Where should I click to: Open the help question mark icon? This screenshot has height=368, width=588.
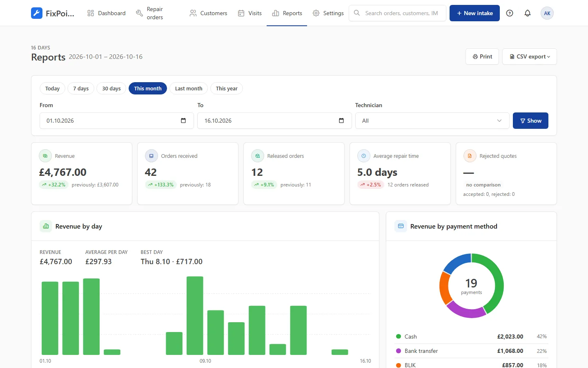[x=510, y=13]
